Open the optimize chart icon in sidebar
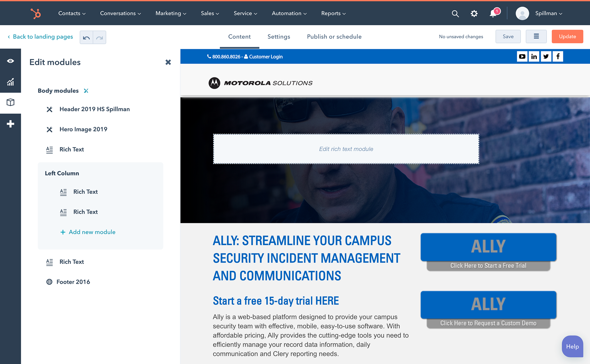Screen dimensions: 590x364 pos(10,82)
